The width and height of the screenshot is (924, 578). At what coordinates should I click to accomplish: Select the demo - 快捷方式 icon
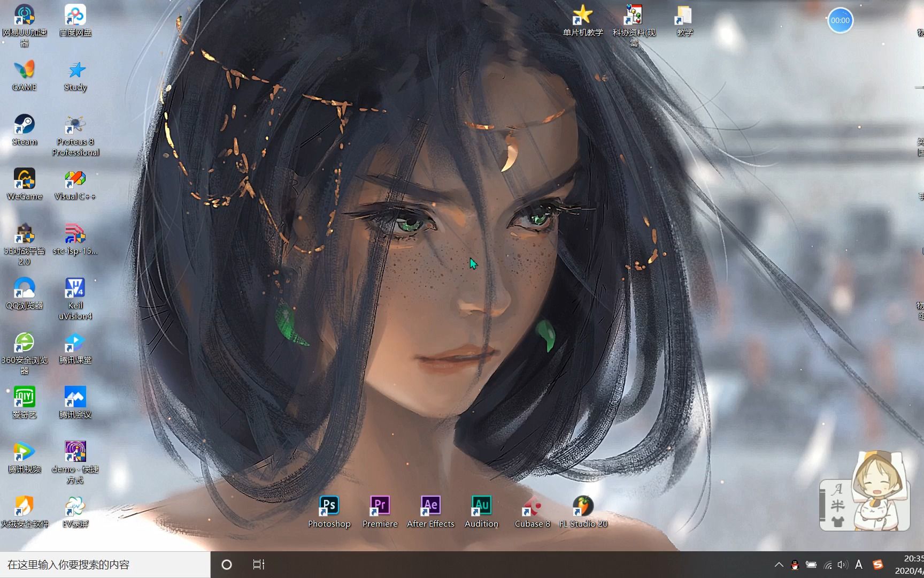[75, 463]
